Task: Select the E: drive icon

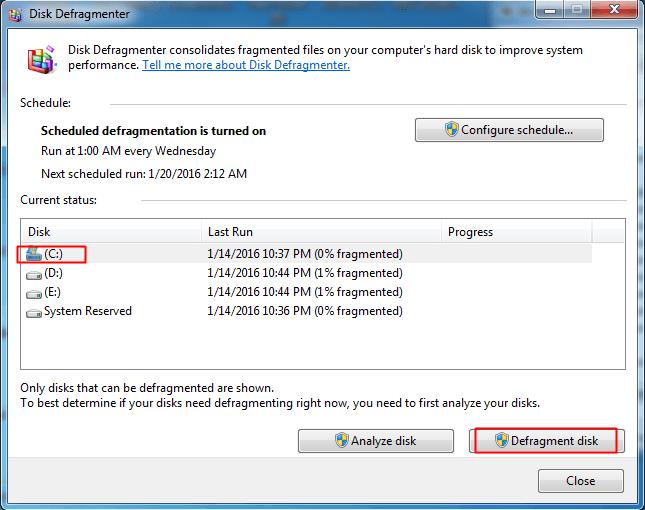Action: click(x=34, y=293)
